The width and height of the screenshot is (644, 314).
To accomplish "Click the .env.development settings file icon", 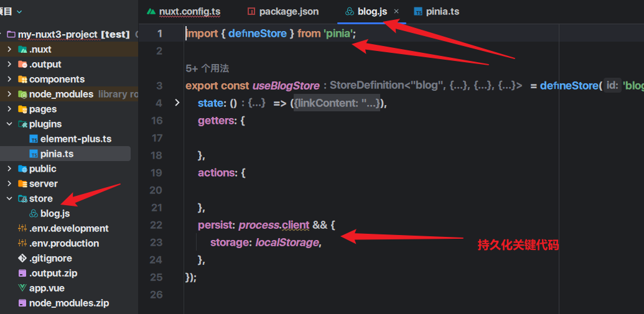I will coord(22,229).
